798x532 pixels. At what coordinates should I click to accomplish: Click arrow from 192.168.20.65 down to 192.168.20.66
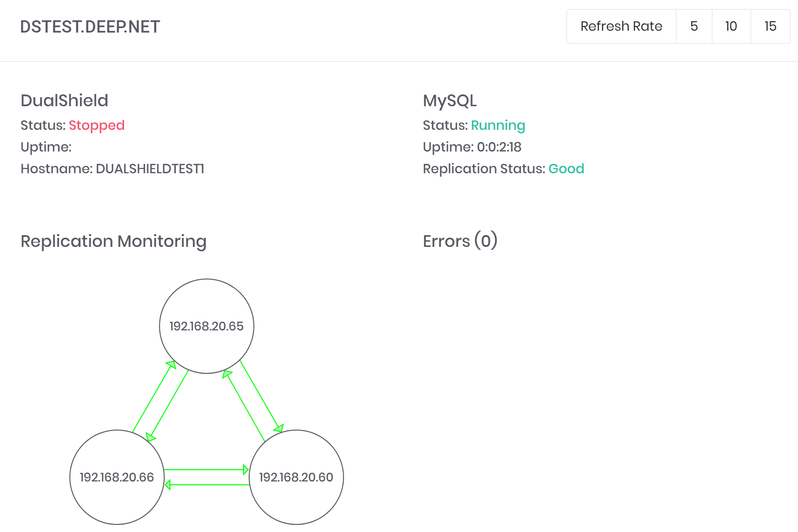coord(169,404)
